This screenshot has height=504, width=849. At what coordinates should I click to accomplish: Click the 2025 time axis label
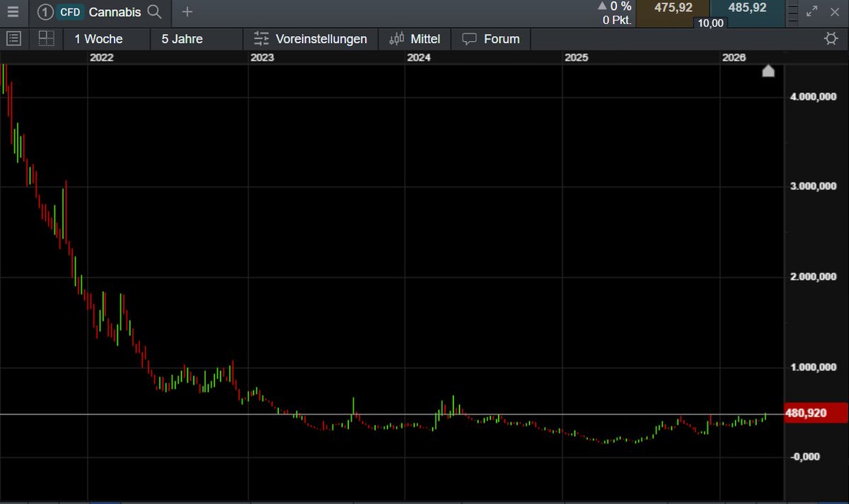click(x=577, y=58)
